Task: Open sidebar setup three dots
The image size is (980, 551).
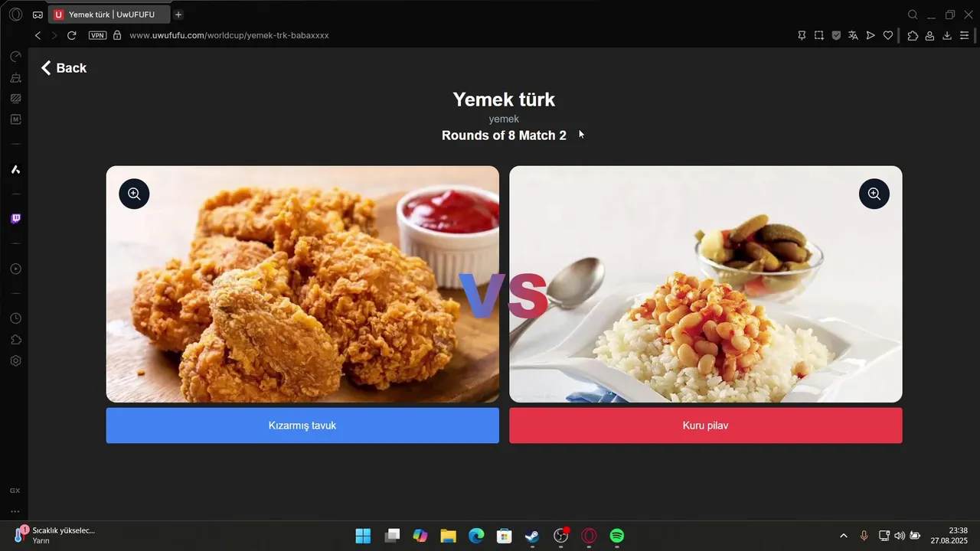Action: click(15, 511)
